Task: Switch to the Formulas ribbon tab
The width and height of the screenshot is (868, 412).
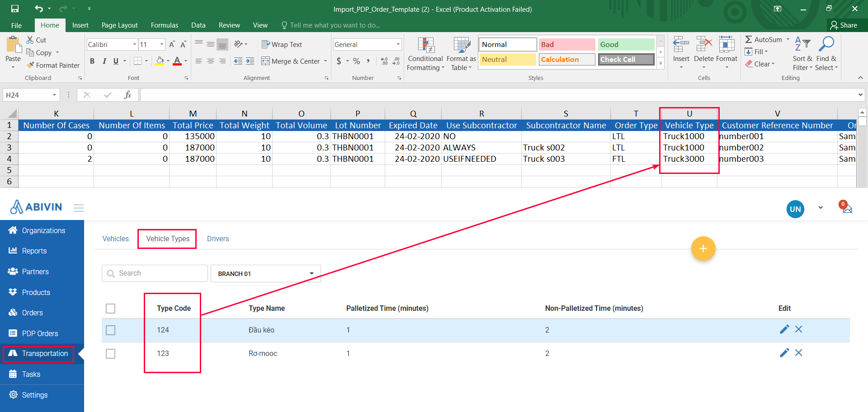Action: tap(165, 25)
